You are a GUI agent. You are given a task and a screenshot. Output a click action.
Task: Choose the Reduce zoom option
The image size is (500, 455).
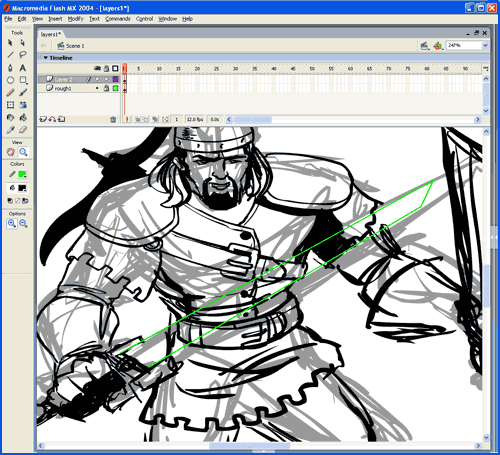pos(23,223)
